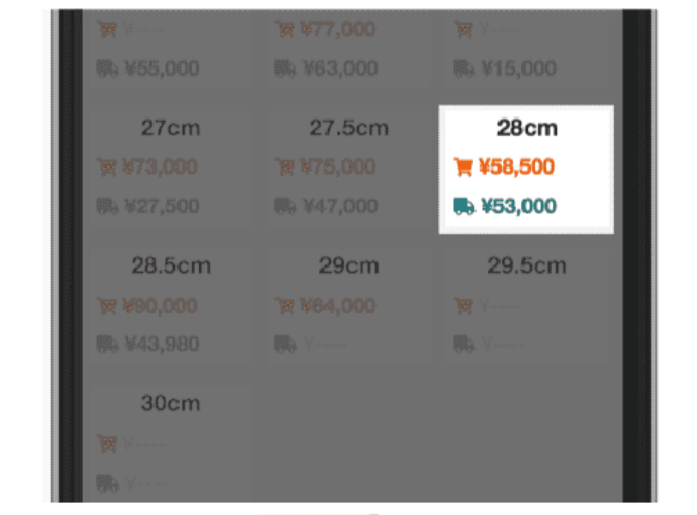This screenshot has height=515, width=697.
Task: Click cart icon beside ¥90,000
Action: (x=107, y=306)
